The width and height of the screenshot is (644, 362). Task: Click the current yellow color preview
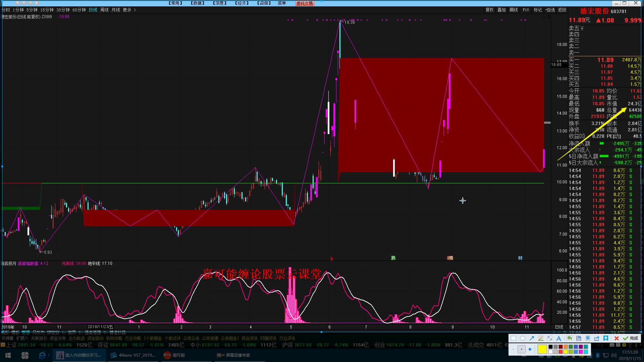542,349
